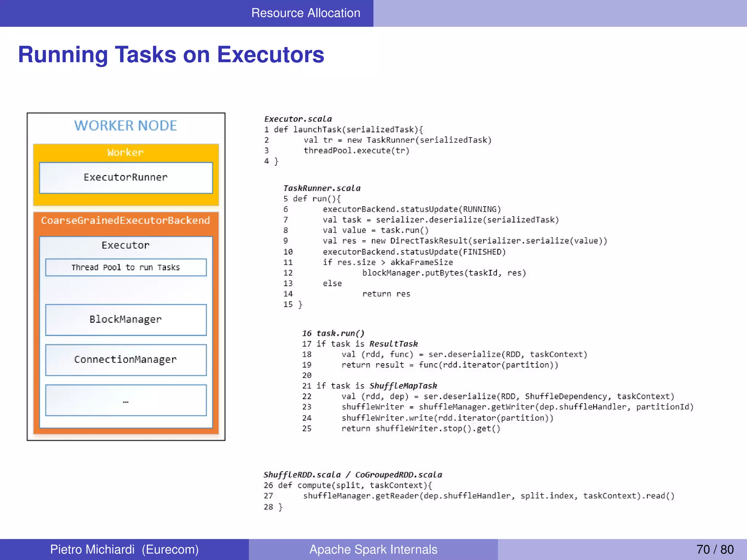Image resolution: width=747 pixels, height=560 pixels.
Task: Click the CoarseGrainedExecutorBackend orange label
Action: click(x=125, y=221)
